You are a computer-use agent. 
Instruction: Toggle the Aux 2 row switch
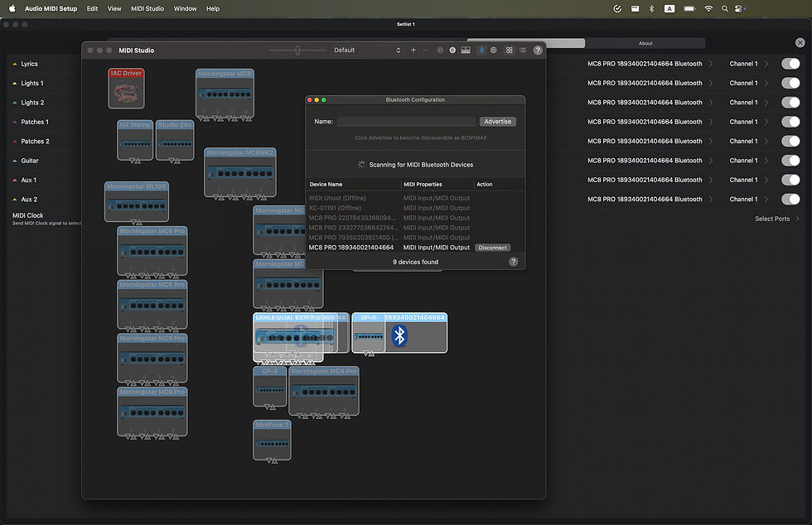click(x=790, y=200)
